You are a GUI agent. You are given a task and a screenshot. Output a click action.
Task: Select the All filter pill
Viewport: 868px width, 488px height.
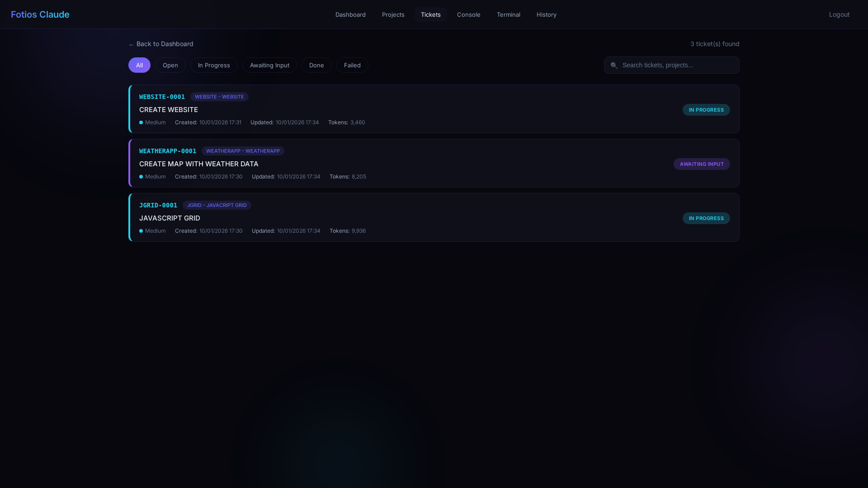(139, 65)
